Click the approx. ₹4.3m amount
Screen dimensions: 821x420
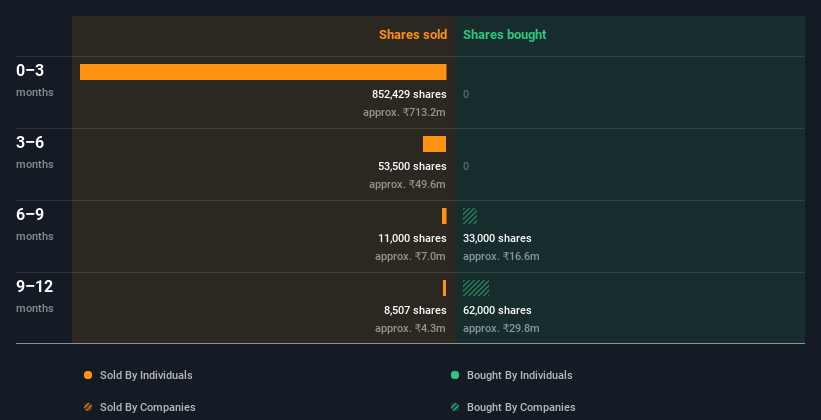(x=410, y=328)
